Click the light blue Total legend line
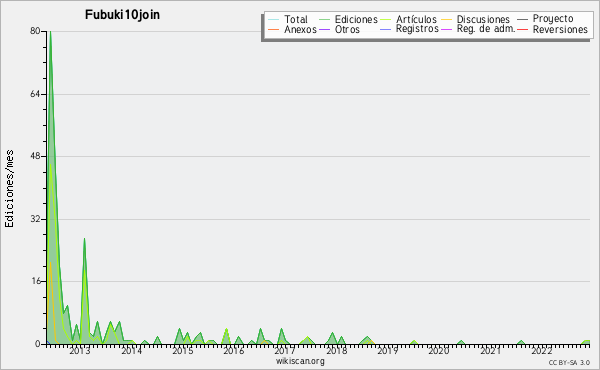The height and width of the screenshot is (370, 600). pyautogui.click(x=274, y=19)
